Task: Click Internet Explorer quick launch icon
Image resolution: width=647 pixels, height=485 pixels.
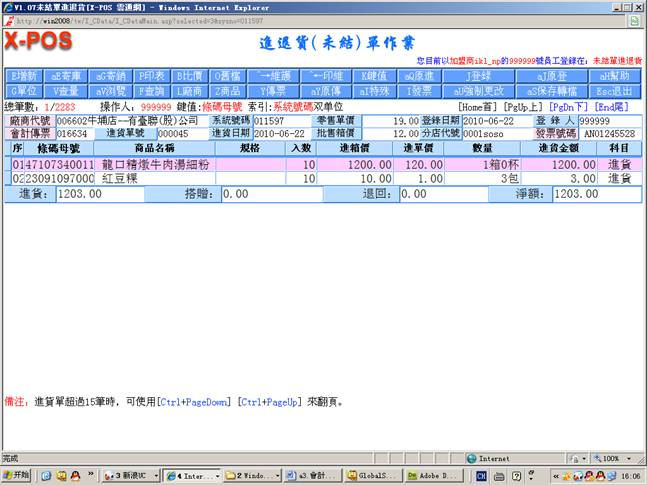Action: tap(45, 475)
